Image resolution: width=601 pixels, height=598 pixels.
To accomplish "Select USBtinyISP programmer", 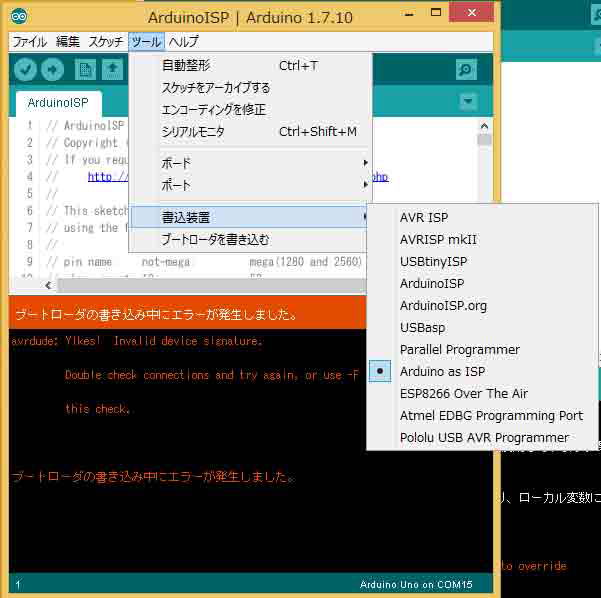I will click(x=482, y=262).
